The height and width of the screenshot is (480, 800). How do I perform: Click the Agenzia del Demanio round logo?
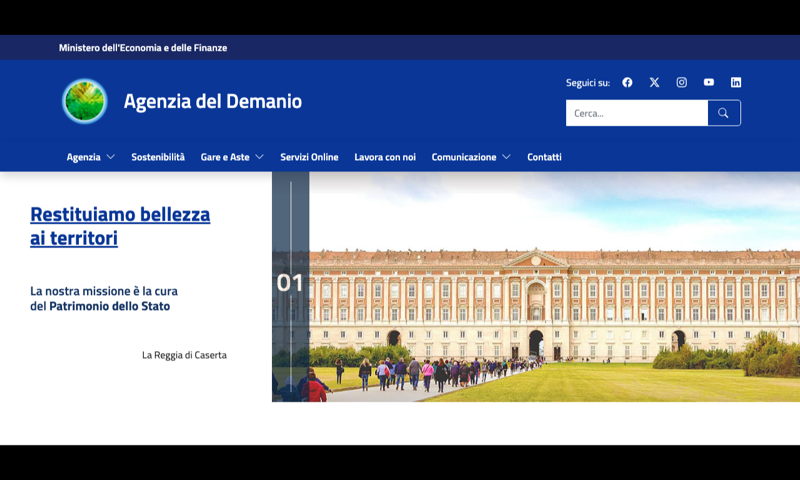click(85, 101)
